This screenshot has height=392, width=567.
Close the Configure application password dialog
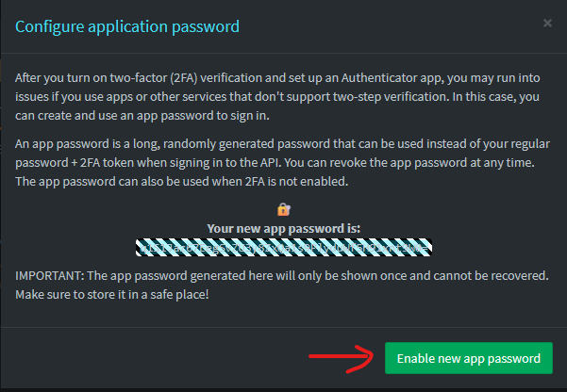(547, 24)
